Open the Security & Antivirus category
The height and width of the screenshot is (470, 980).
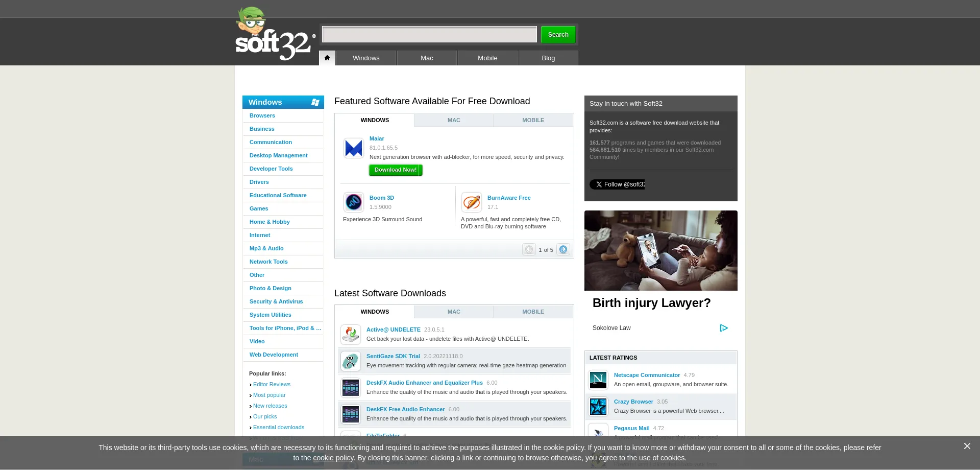[276, 301]
